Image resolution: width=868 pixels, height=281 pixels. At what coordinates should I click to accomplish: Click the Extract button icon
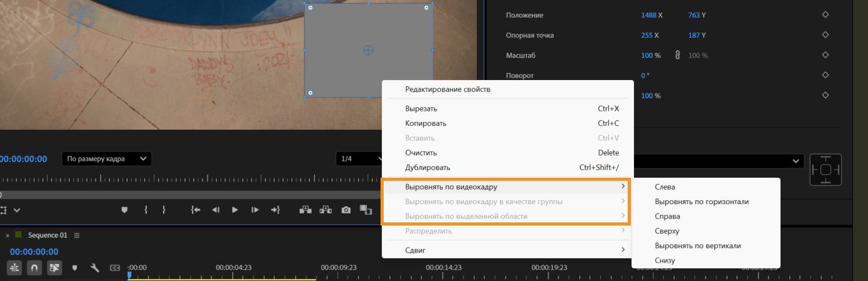coord(325,210)
